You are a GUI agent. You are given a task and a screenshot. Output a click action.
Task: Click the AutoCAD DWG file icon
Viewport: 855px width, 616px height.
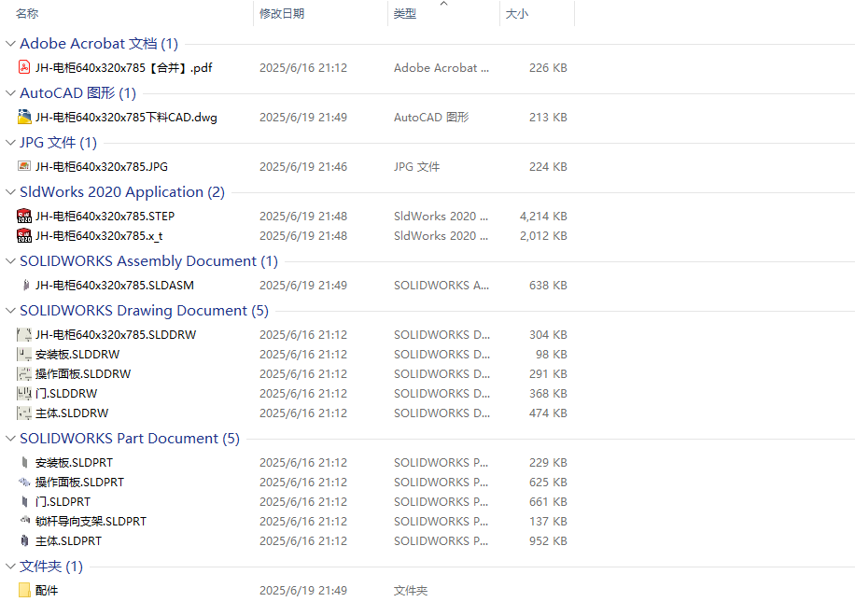point(24,118)
